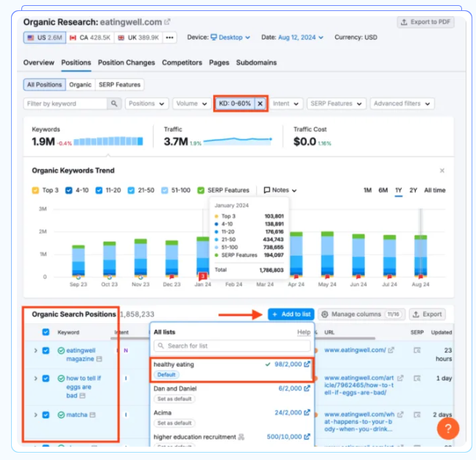The width and height of the screenshot is (476, 460).
Task: Open the Device Desktop dropdown
Action: tap(231, 38)
